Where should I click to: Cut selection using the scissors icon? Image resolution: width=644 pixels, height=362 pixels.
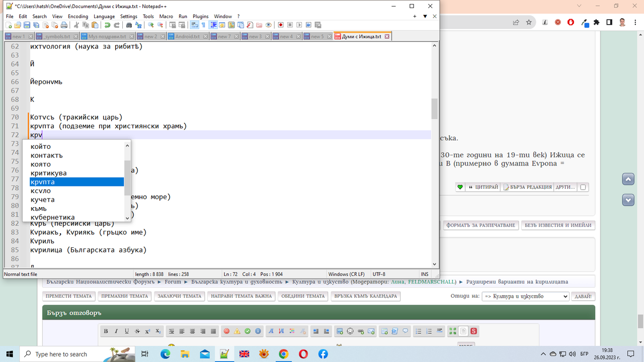point(76,25)
